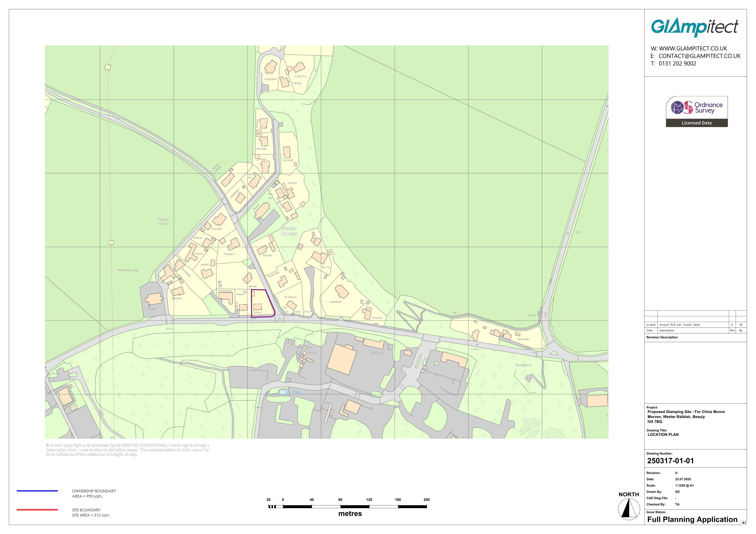This screenshot has height=534, width=756.
Task: Click the Pond label on the map
Action: 296,392
